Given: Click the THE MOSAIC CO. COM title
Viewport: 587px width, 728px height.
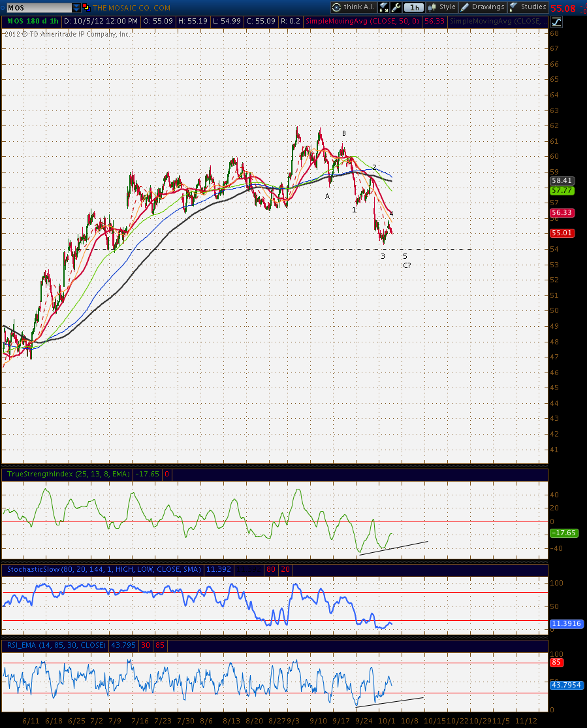Looking at the screenshot, I should coord(131,8).
